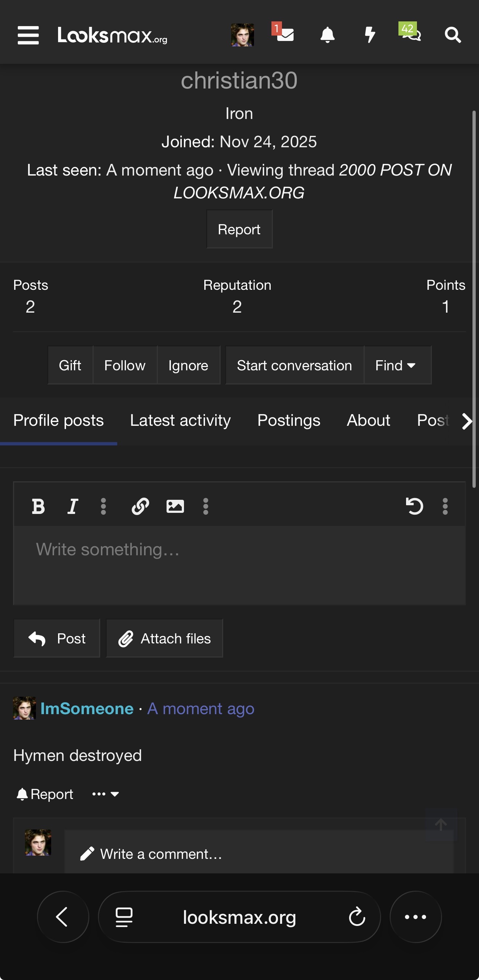
Task: Toggle bold formatting
Action: pyautogui.click(x=38, y=506)
